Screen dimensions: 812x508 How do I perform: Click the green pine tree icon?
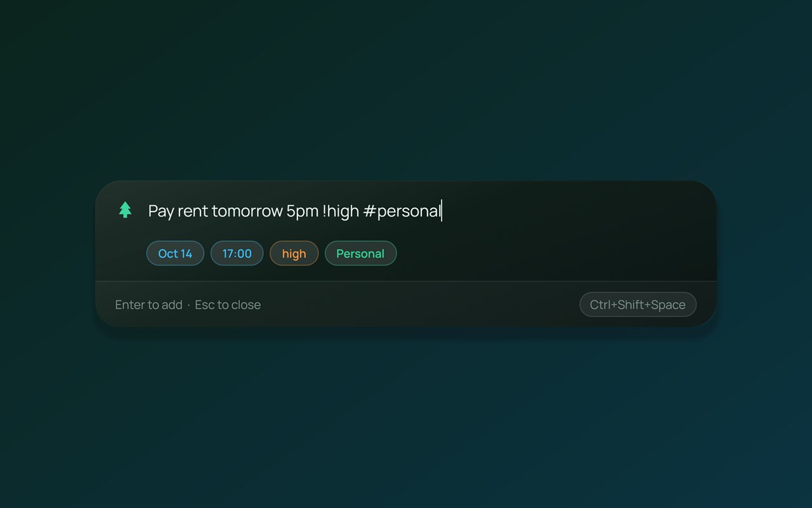[x=125, y=210]
